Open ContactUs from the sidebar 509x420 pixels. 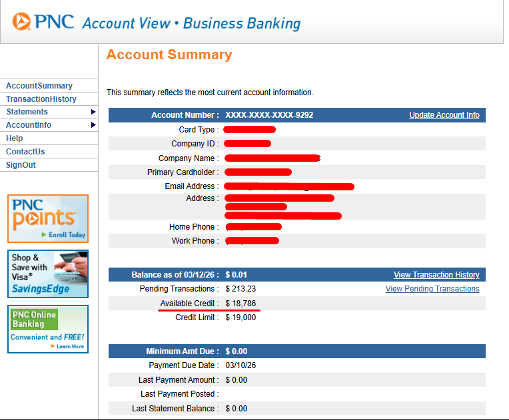[25, 152]
